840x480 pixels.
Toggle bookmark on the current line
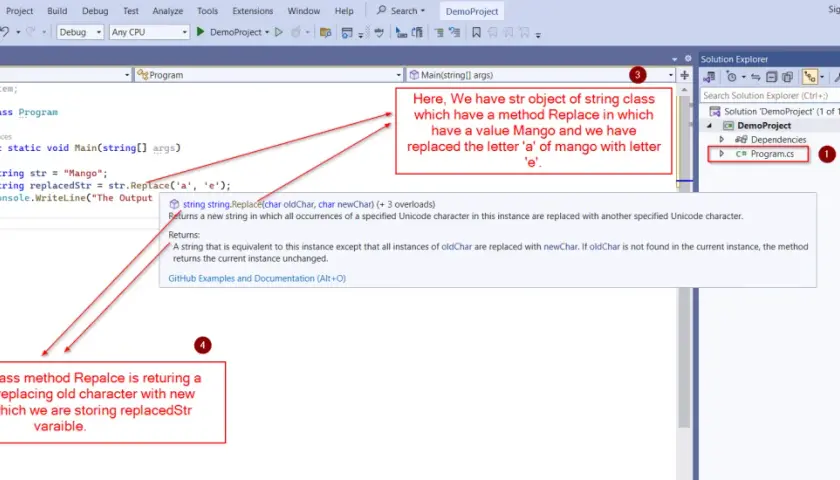[x=476, y=33]
